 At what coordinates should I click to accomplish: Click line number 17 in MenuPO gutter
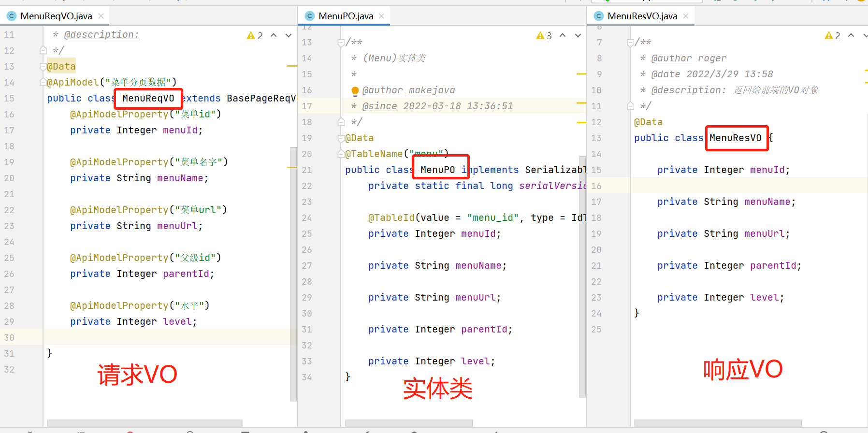pyautogui.click(x=307, y=106)
